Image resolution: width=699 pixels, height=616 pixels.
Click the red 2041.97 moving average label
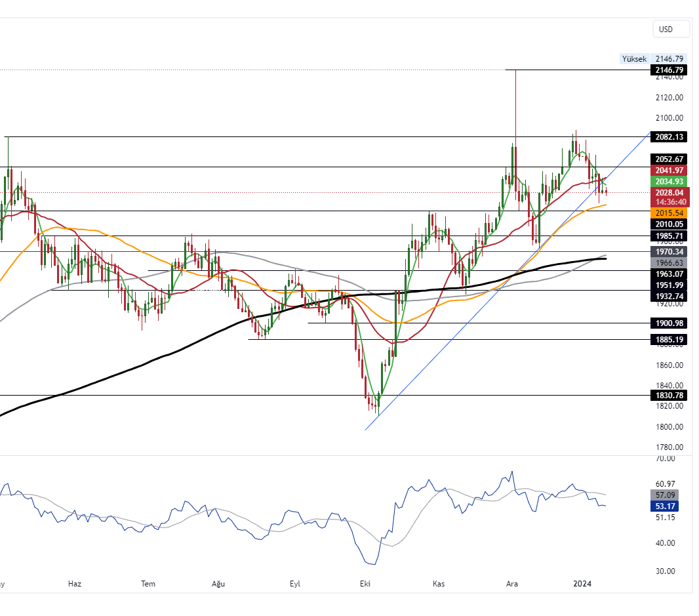(668, 171)
